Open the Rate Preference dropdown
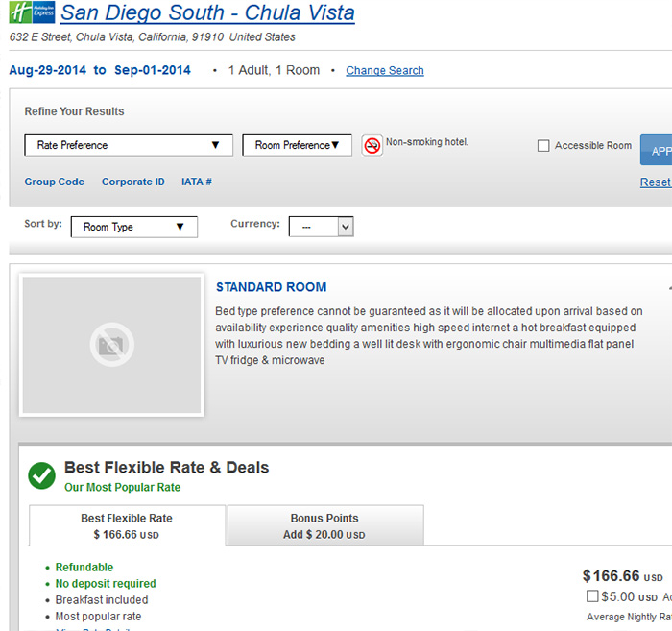This screenshot has width=672, height=631. 129,145
